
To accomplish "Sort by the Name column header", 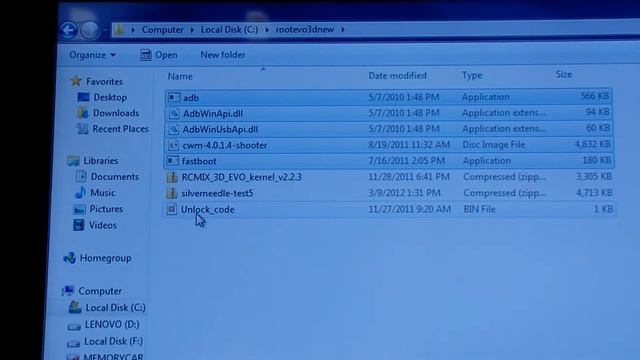I will tap(180, 76).
